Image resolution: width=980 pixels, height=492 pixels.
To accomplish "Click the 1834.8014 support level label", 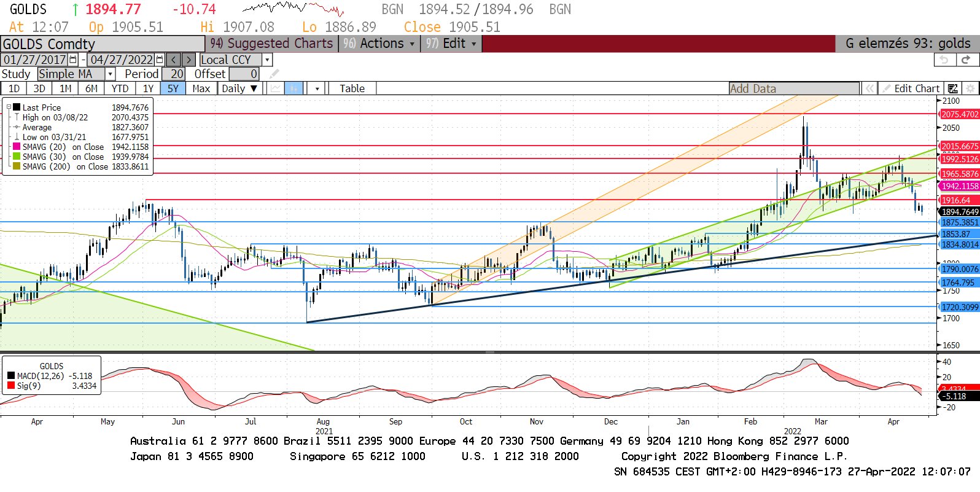I will [x=960, y=244].
